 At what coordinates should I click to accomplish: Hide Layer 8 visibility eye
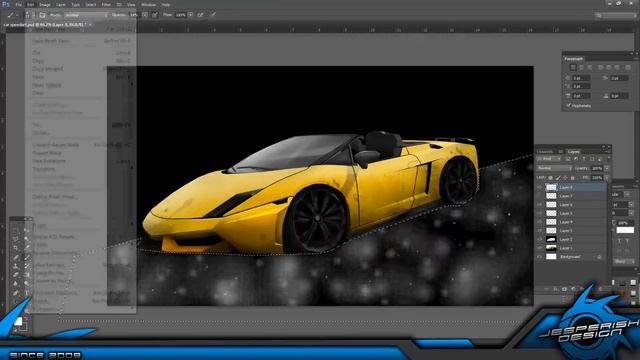(x=540, y=187)
